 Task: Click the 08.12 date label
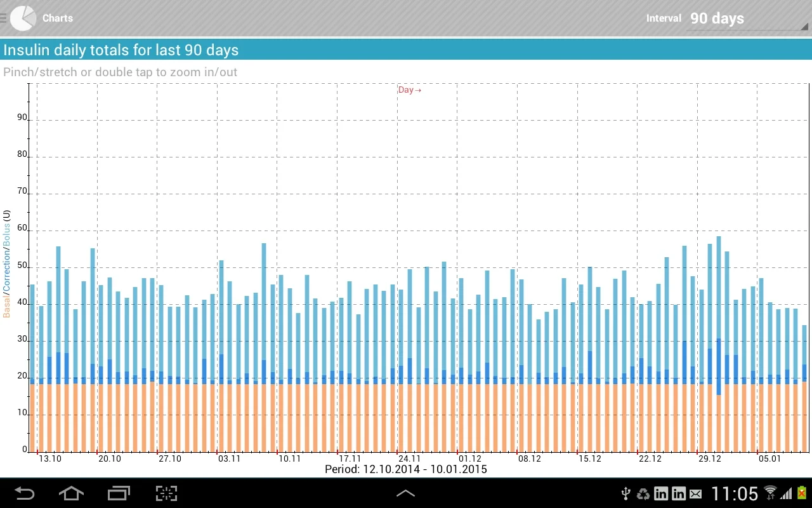click(x=530, y=458)
